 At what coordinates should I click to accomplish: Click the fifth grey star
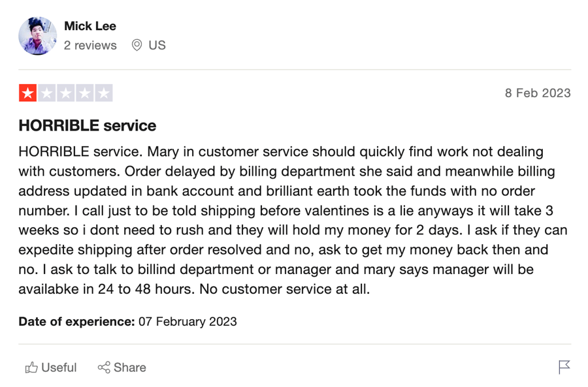[104, 93]
